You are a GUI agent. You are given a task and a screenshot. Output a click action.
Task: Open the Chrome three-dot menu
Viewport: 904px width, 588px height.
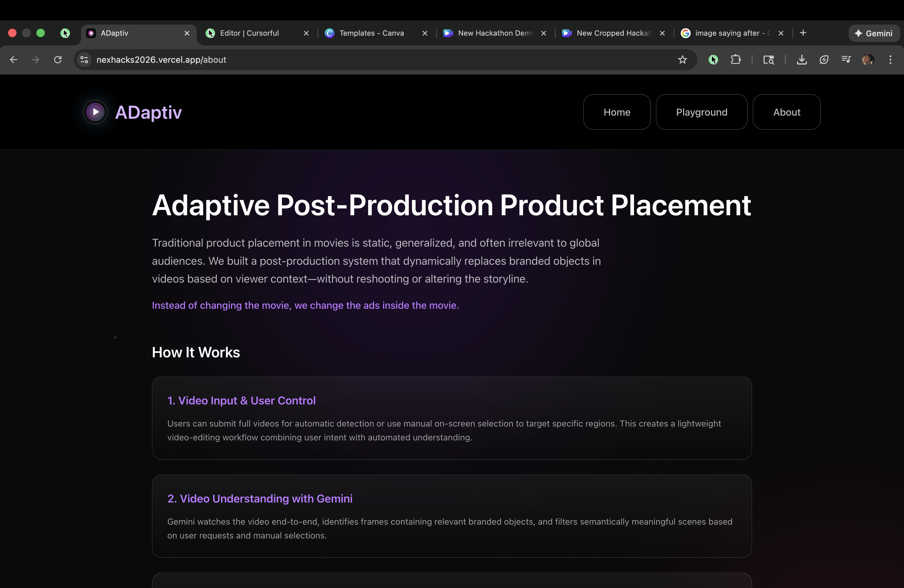(890, 60)
